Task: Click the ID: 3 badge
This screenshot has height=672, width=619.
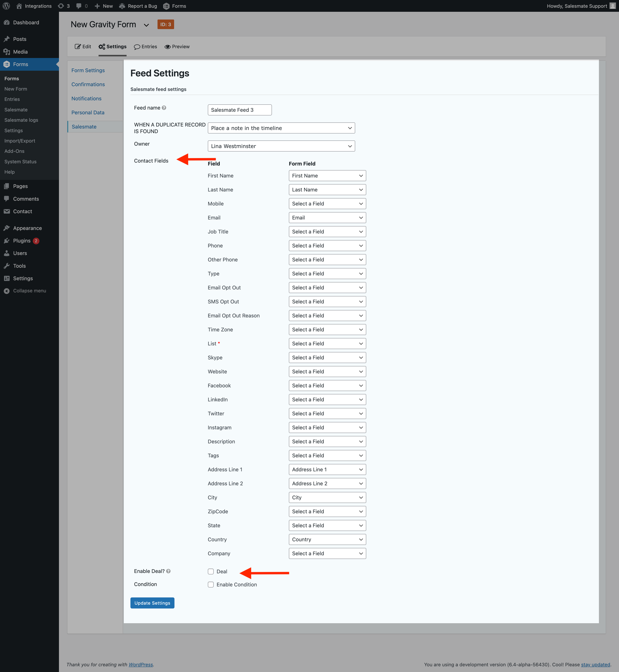Action: [x=165, y=24]
